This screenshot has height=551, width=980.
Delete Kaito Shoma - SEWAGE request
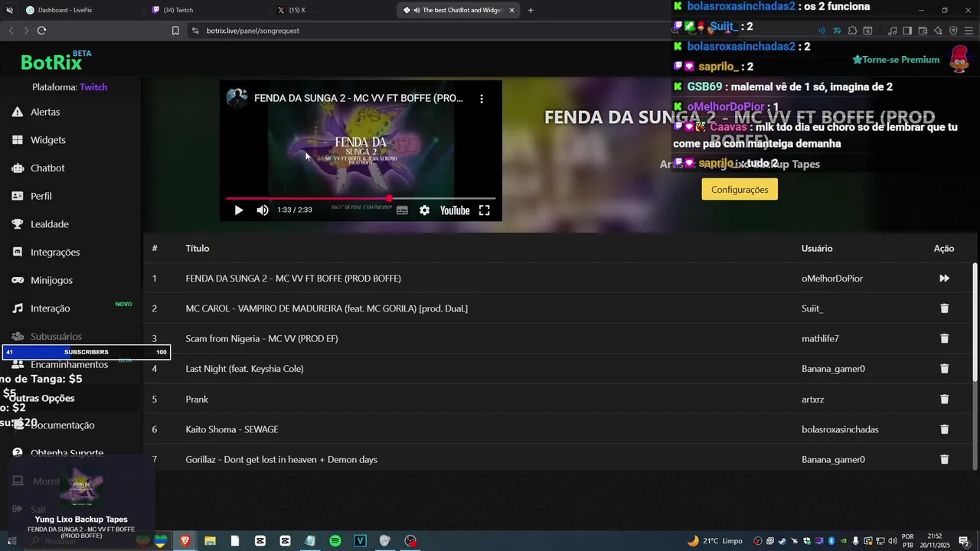[944, 429]
